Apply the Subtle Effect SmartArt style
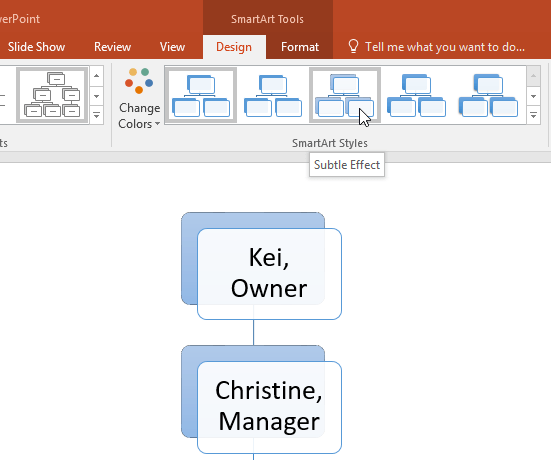Viewport: 551px width, 460px height. click(x=345, y=95)
